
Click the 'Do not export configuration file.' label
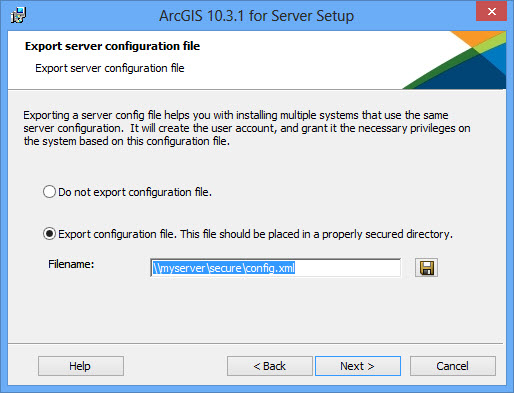click(135, 192)
